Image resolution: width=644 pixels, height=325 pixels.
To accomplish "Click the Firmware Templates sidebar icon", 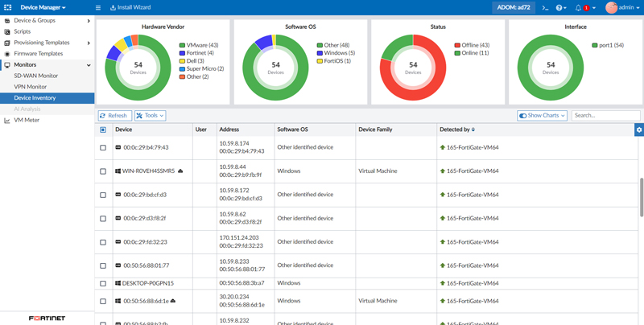I will [7, 54].
